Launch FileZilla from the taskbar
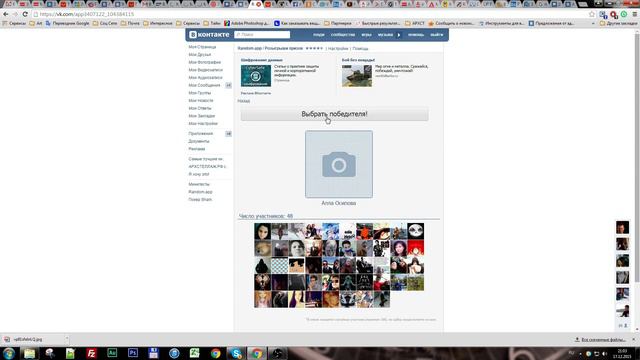The width and height of the screenshot is (640, 360). (x=91, y=353)
